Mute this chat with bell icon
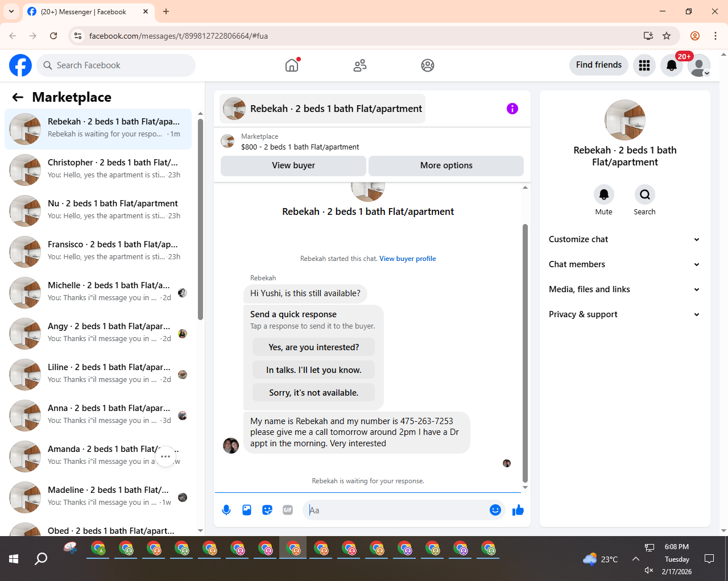This screenshot has width=728, height=581. pos(604,194)
